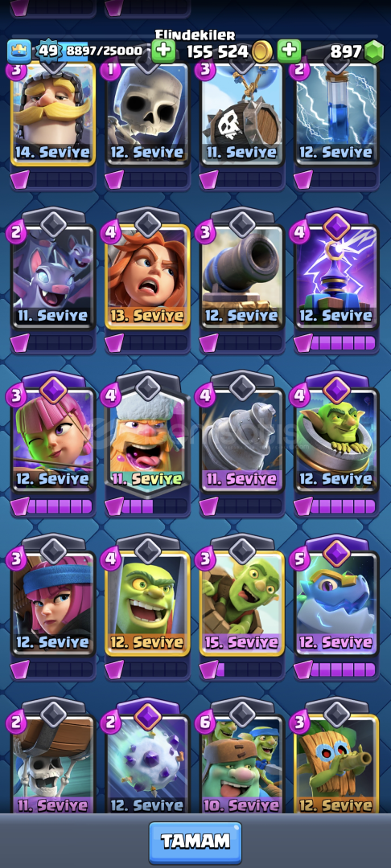Select the Royal Giant level 14 card
The image size is (391, 868).
point(53,113)
